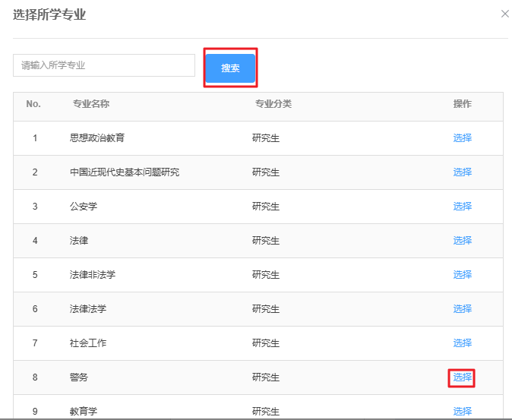This screenshot has height=420, width=512.
Task: Click the 公安学 major name
Action: (x=84, y=207)
